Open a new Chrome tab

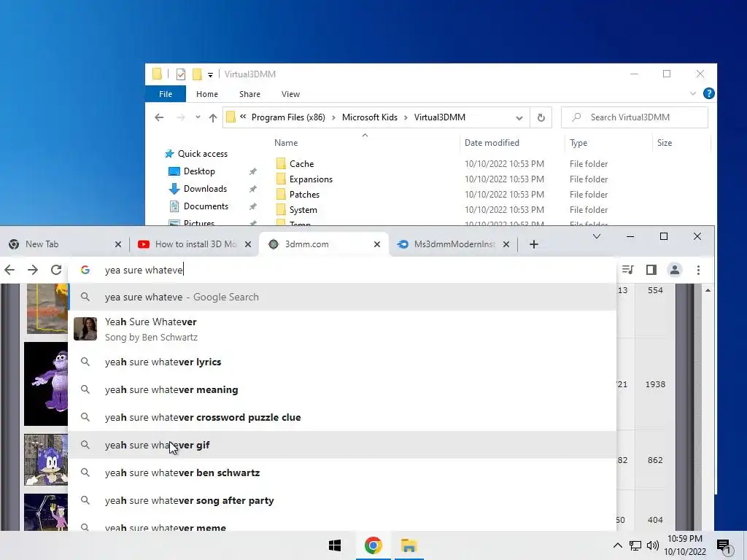[533, 244]
